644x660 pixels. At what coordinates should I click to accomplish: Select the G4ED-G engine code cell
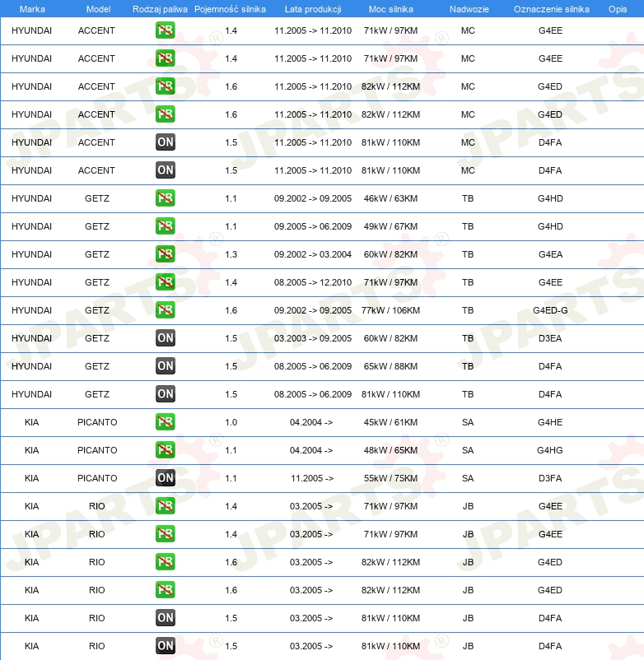(550, 310)
